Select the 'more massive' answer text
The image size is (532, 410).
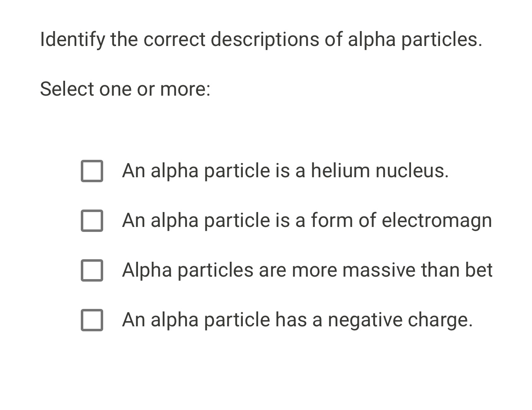[307, 270]
